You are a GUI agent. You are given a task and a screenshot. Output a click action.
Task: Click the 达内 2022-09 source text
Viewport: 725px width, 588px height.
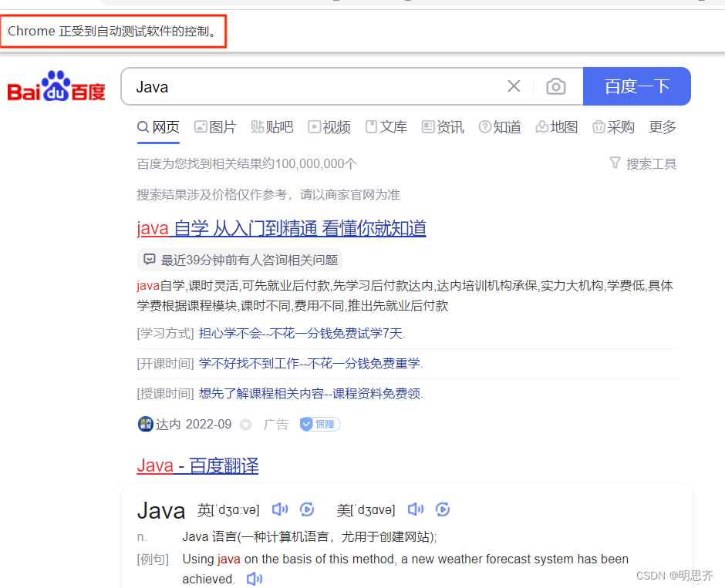[x=194, y=424]
